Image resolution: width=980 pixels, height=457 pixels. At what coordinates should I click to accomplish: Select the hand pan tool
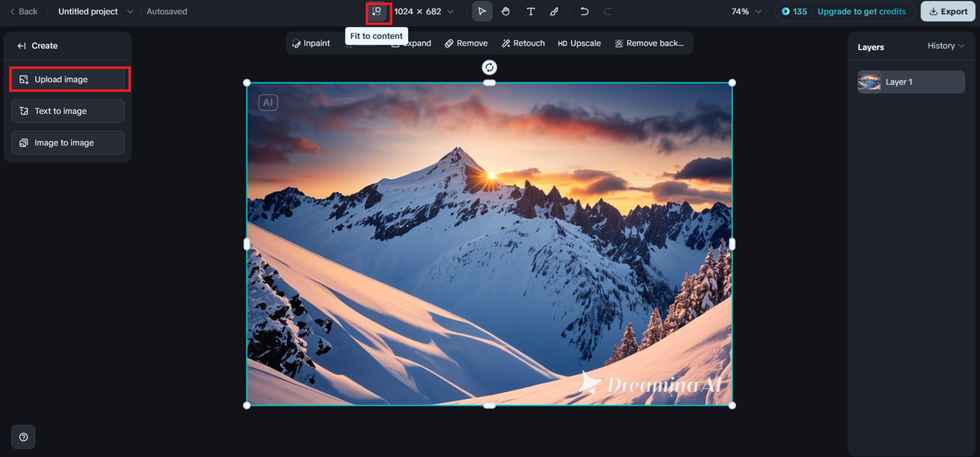[506, 11]
